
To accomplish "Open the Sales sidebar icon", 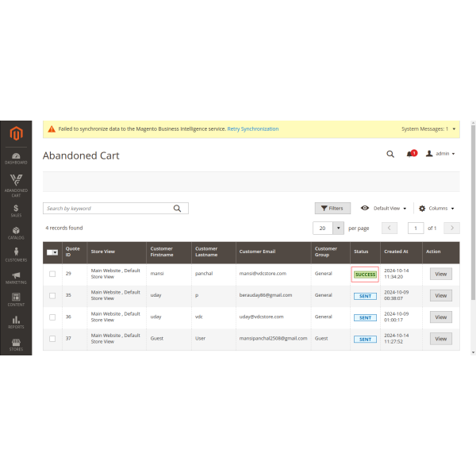I will click(16, 209).
